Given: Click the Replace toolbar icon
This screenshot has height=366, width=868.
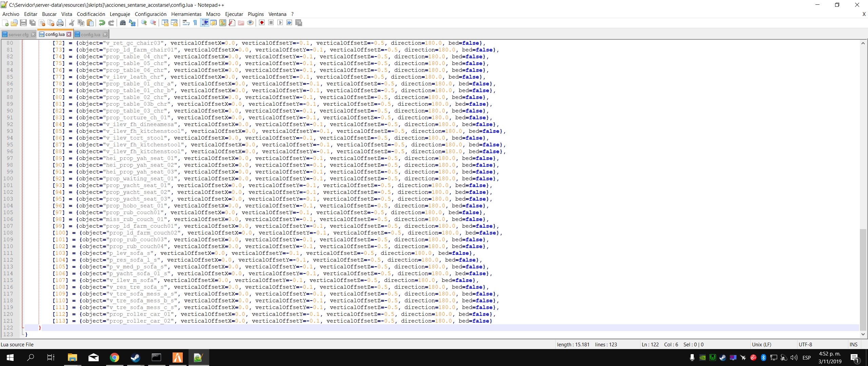Looking at the screenshot, I should click(132, 23).
